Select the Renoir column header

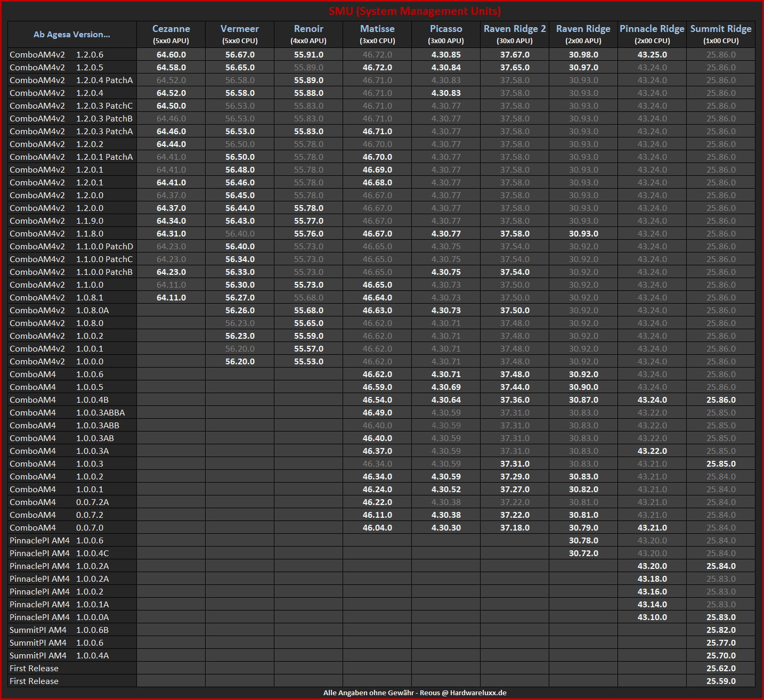pyautogui.click(x=308, y=35)
